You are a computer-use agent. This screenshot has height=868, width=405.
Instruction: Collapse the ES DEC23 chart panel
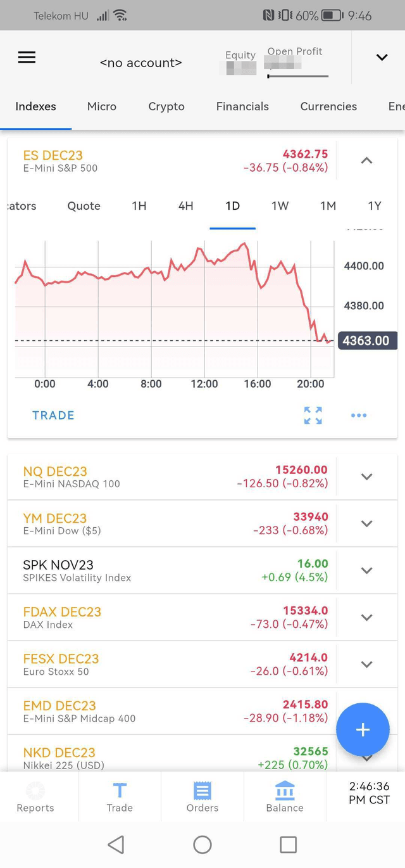point(366,160)
